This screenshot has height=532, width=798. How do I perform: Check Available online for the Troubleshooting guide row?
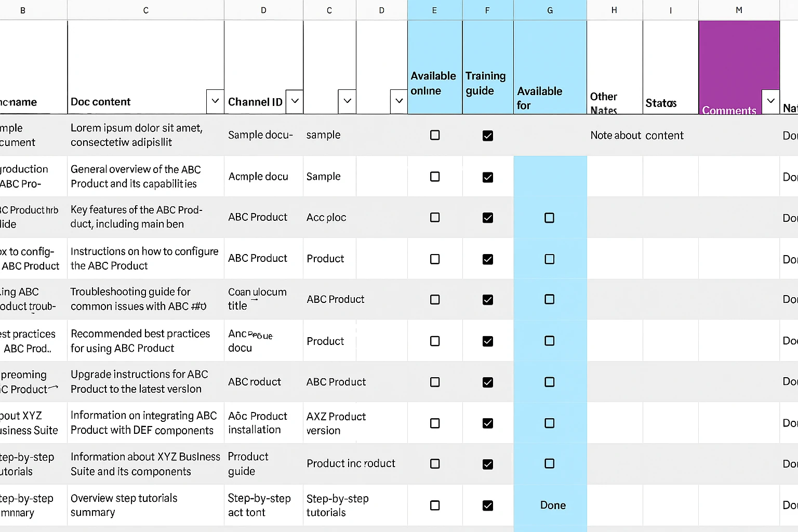(x=434, y=300)
